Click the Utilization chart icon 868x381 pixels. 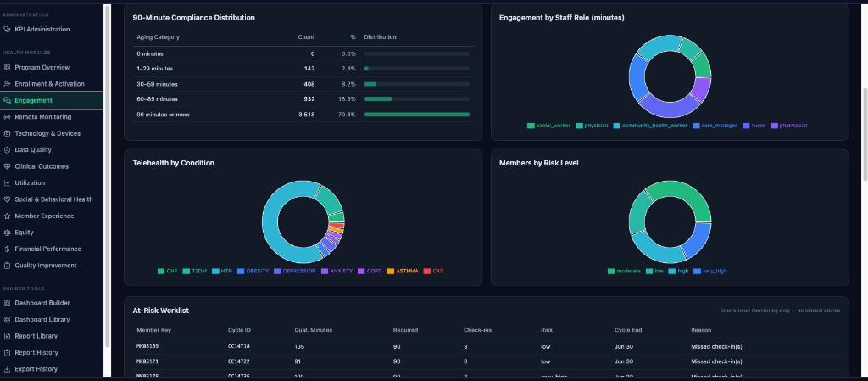pos(7,182)
